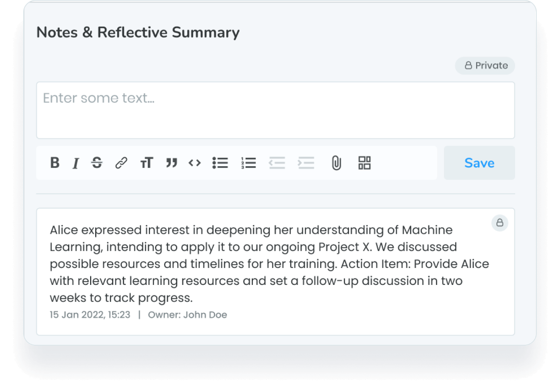The width and height of the screenshot is (560, 392).
Task: Save the note
Action: [x=479, y=163]
